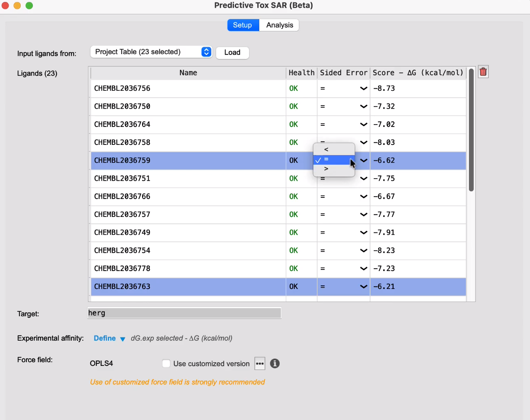Click the score value -6.62
The image size is (530, 420).
tap(384, 160)
